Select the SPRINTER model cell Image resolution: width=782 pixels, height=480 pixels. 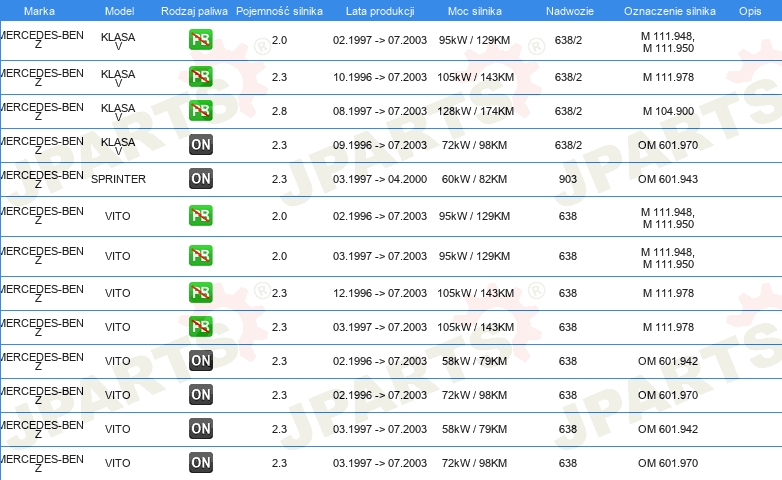[118, 179]
